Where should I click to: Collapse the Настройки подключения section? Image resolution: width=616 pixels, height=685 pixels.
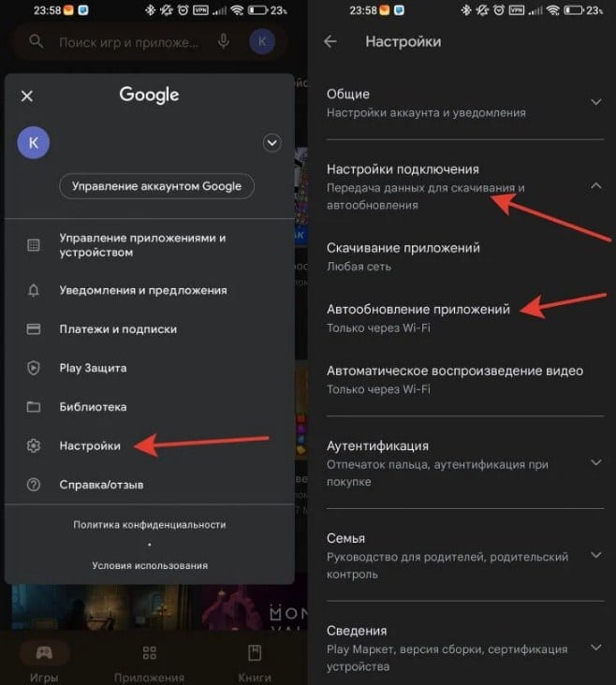point(595,186)
